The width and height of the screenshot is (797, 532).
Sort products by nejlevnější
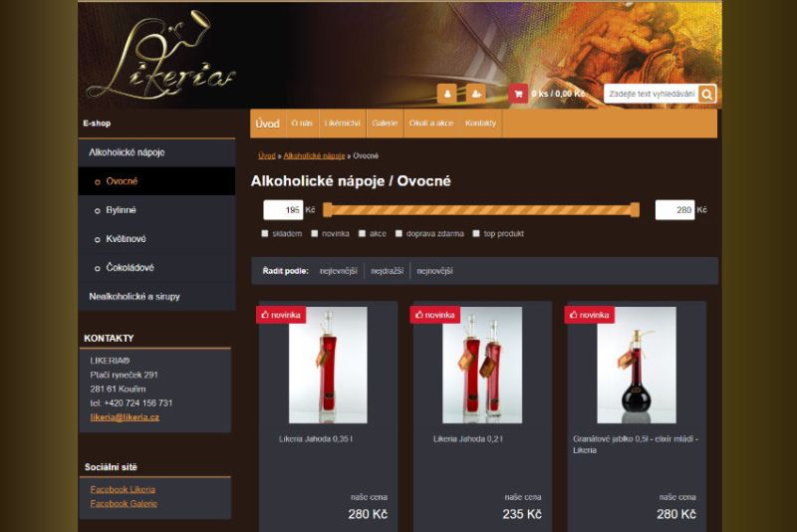point(339,271)
